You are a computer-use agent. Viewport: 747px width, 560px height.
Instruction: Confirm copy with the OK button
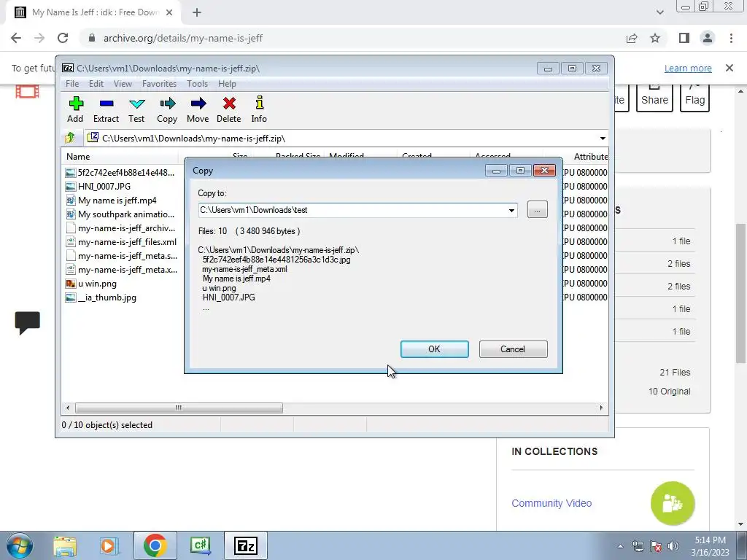pyautogui.click(x=435, y=349)
